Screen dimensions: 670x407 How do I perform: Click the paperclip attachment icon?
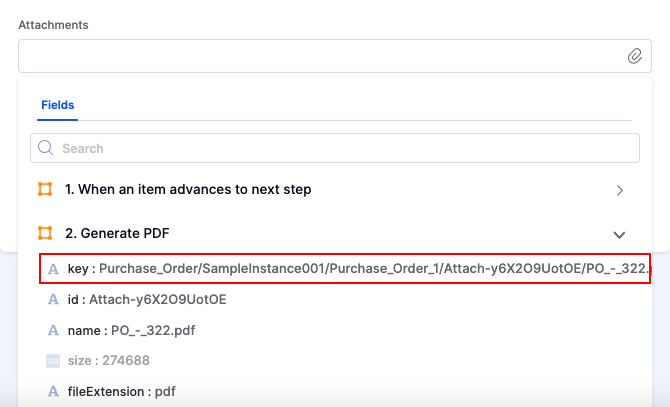click(634, 56)
